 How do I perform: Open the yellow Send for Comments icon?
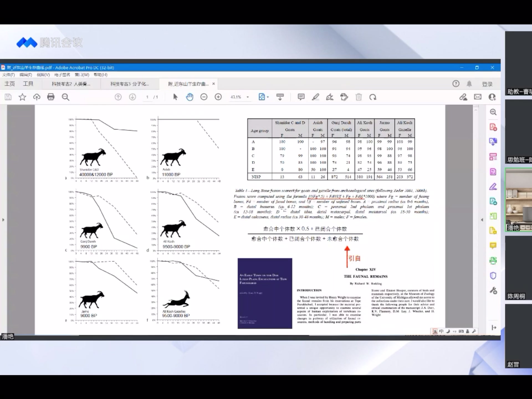pyautogui.click(x=493, y=231)
